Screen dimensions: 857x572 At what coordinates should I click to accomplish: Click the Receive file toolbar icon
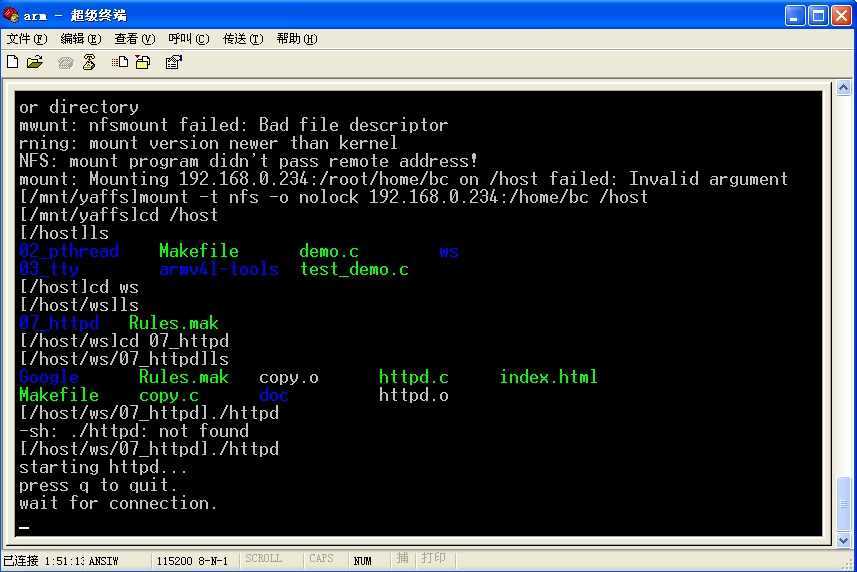pyautogui.click(x=143, y=62)
